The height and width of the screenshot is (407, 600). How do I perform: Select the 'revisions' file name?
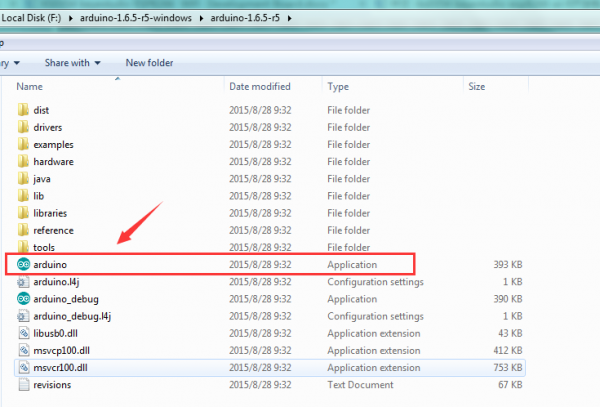(52, 385)
